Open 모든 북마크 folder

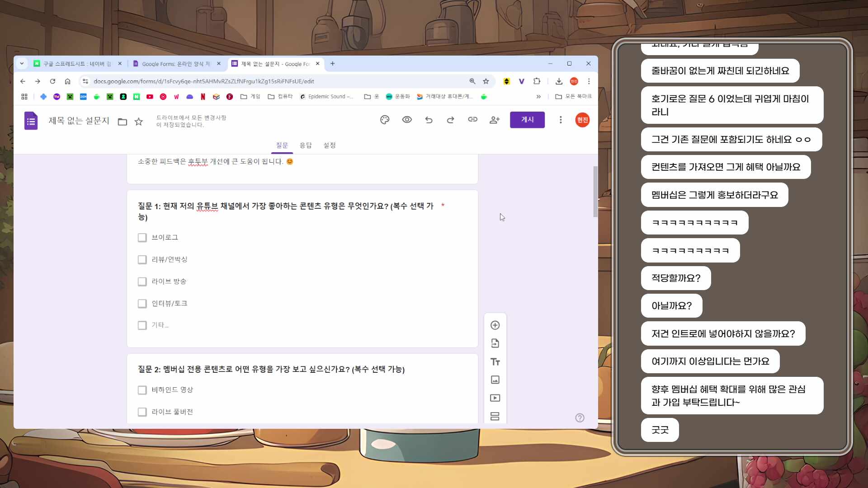tap(573, 97)
